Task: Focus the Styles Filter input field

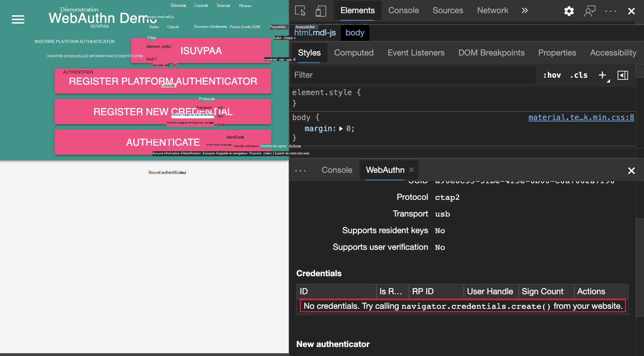Action: pyautogui.click(x=413, y=75)
